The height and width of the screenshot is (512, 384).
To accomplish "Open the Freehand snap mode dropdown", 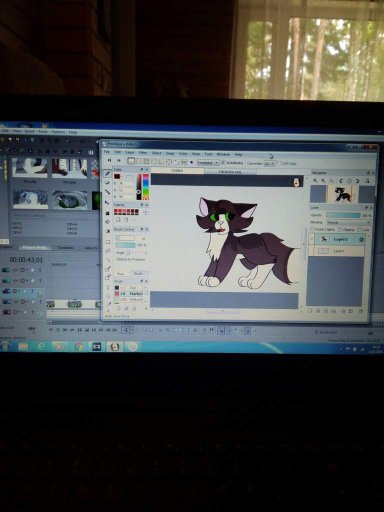I will [208, 163].
